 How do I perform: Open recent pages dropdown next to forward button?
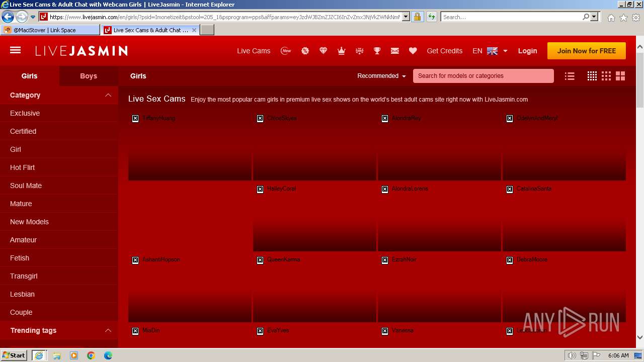pos(33,17)
